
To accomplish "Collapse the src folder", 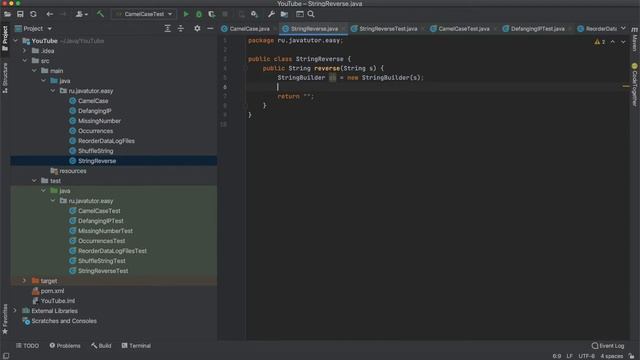I will coord(24,60).
